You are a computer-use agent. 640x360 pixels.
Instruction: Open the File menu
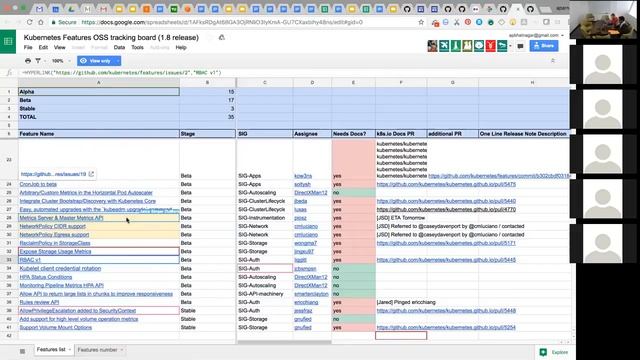click(x=28, y=47)
